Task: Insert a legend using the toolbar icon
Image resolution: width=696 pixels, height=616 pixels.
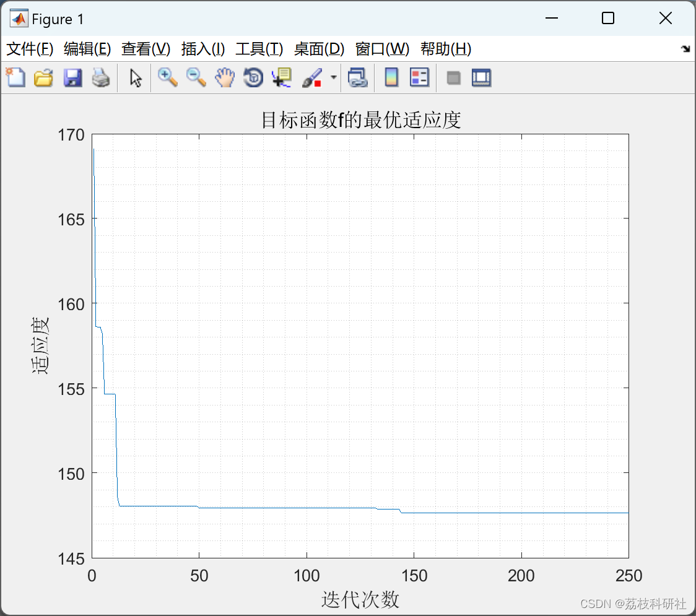Action: click(x=419, y=77)
